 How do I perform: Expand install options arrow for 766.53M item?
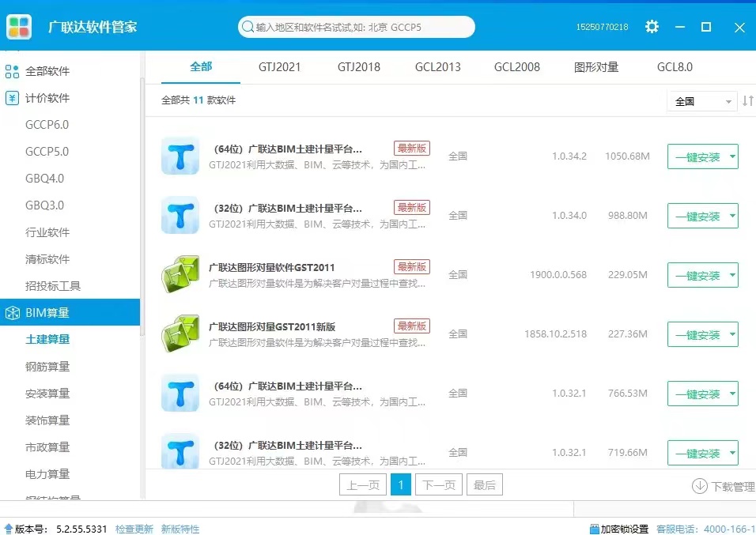click(x=732, y=394)
